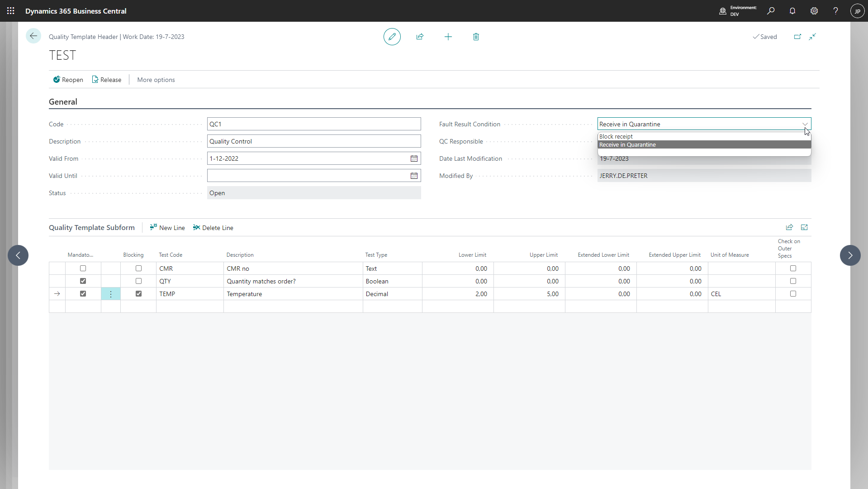Click the Description field Quality Control
868x489 pixels.
point(313,141)
